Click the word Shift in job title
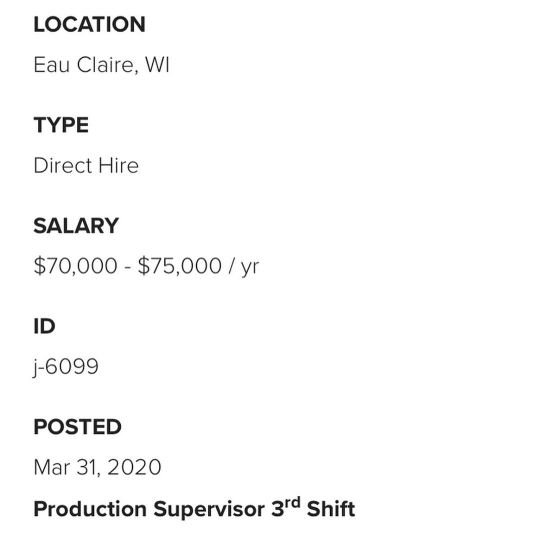 point(331,509)
